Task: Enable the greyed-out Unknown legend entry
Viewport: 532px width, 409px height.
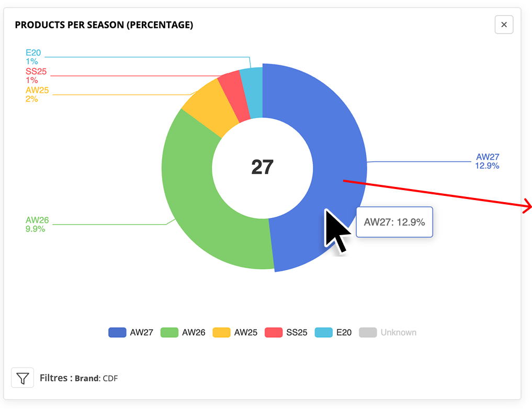Action: pyautogui.click(x=388, y=332)
